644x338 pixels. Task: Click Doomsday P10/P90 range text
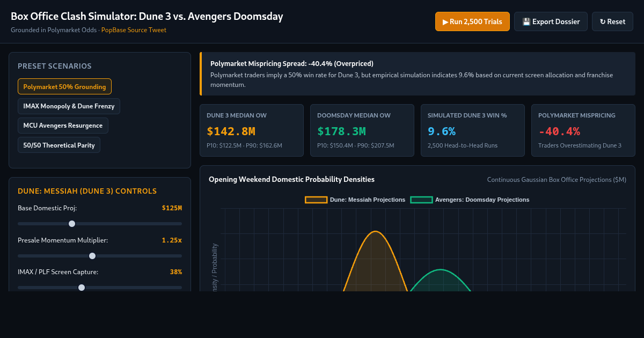[x=355, y=145]
